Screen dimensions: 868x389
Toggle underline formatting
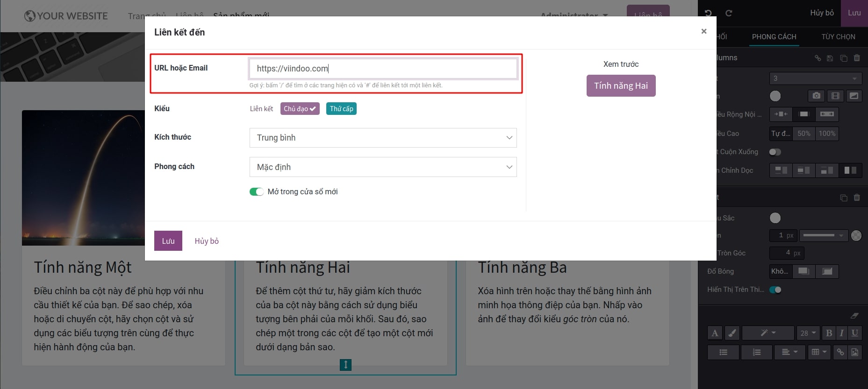coord(855,333)
